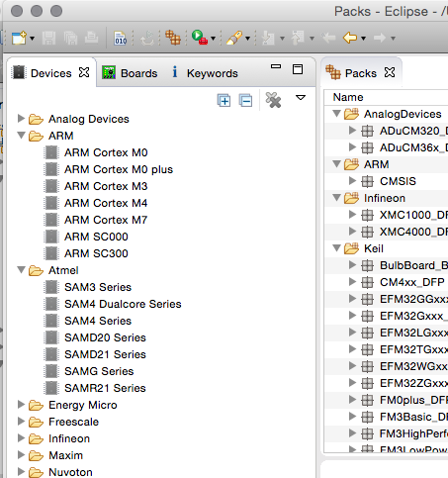Collapse the Keil folder in Packs
Screen dimensions: 448x478
pyautogui.click(x=336, y=248)
